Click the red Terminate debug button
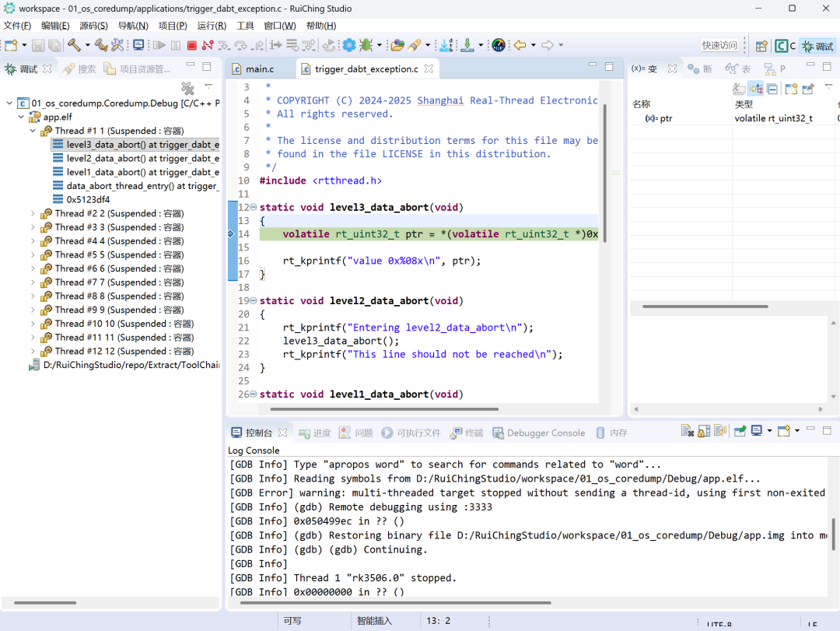 pos(191,46)
